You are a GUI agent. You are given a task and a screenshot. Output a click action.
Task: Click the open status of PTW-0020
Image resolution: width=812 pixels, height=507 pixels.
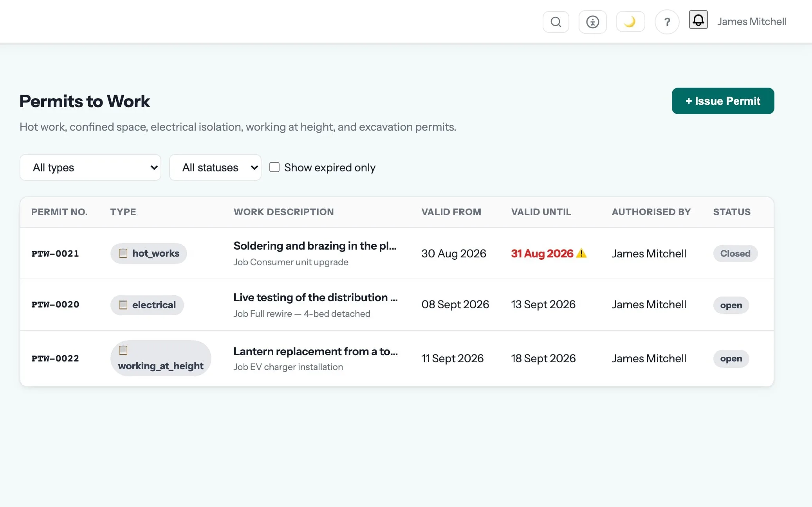click(731, 305)
